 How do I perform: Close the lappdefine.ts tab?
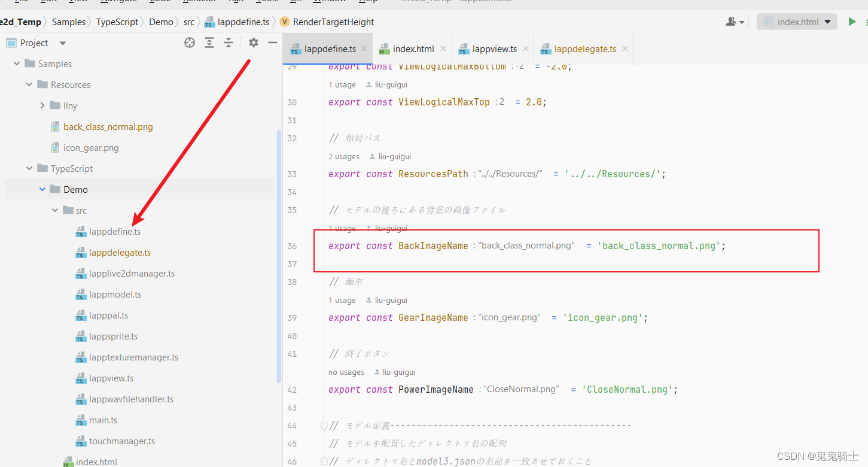pyautogui.click(x=364, y=49)
